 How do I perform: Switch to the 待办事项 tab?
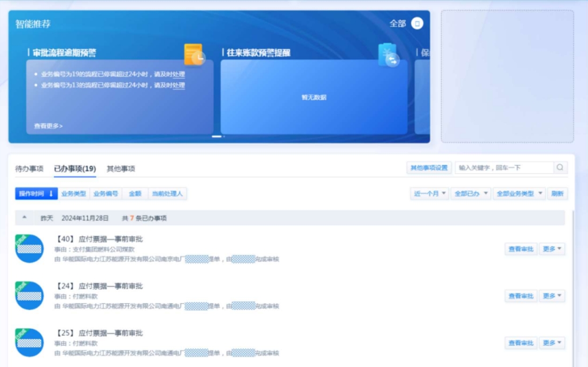[x=29, y=169]
